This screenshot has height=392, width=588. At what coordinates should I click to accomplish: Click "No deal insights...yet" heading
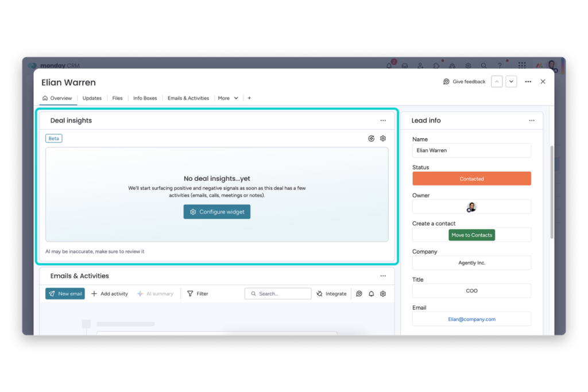pyautogui.click(x=216, y=178)
